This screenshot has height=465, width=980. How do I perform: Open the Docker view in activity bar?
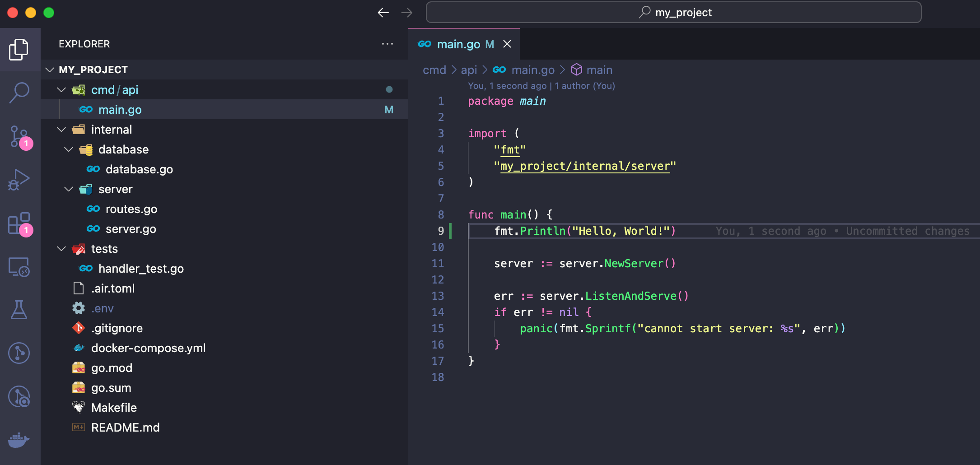(x=19, y=439)
